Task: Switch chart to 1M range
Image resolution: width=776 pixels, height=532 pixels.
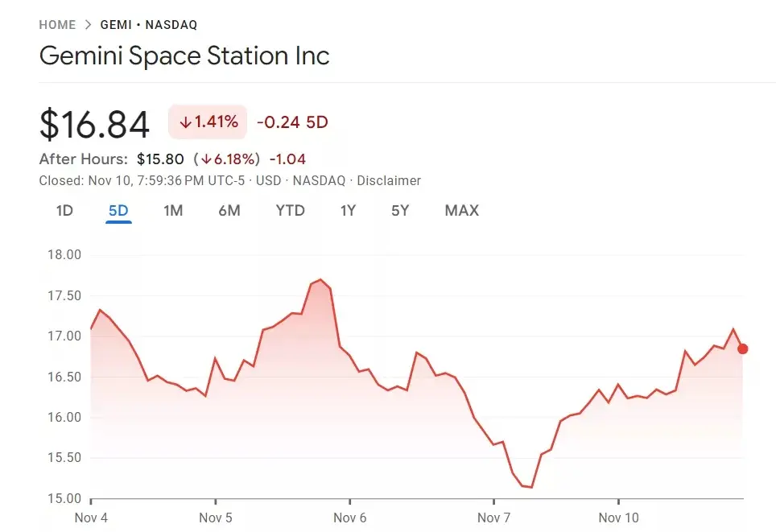Action: pyautogui.click(x=173, y=211)
